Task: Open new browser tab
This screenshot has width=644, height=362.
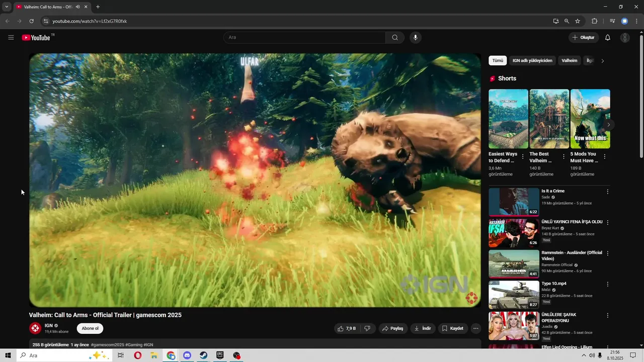Action: [x=98, y=7]
